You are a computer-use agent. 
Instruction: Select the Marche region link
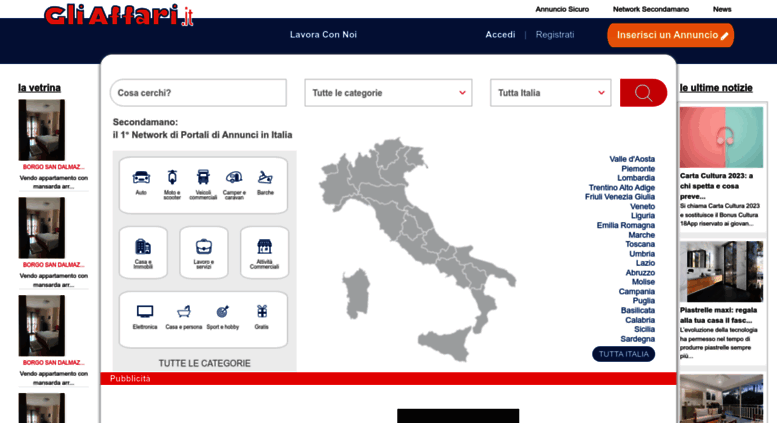click(x=641, y=235)
